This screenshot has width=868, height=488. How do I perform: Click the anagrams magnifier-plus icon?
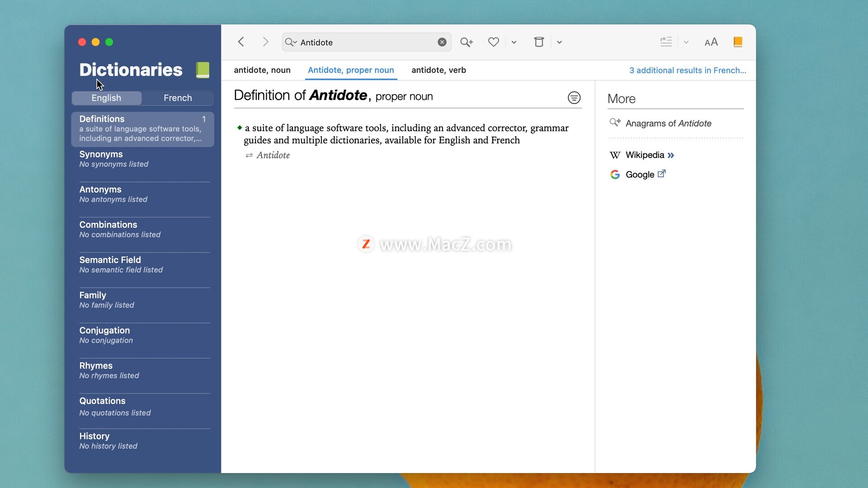pyautogui.click(x=615, y=122)
